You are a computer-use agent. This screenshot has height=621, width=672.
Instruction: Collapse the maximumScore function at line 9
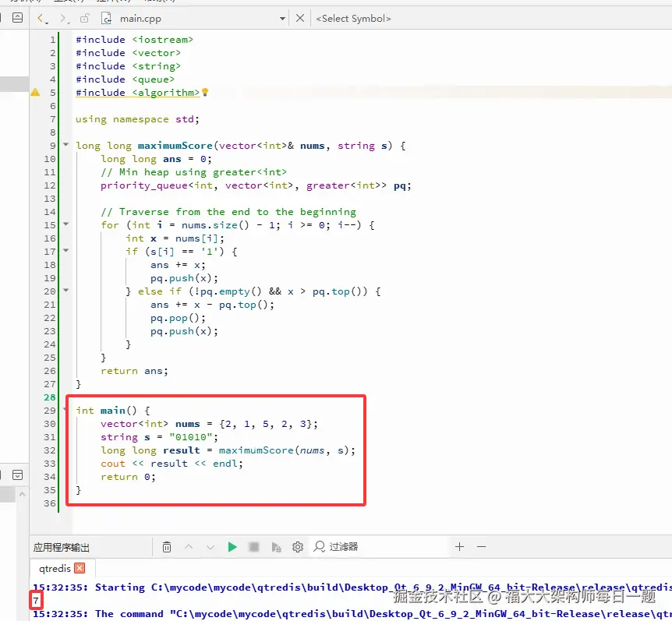tap(66, 145)
